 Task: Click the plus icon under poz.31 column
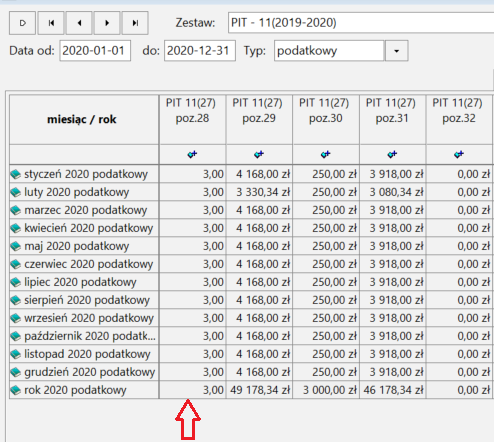tap(392, 154)
